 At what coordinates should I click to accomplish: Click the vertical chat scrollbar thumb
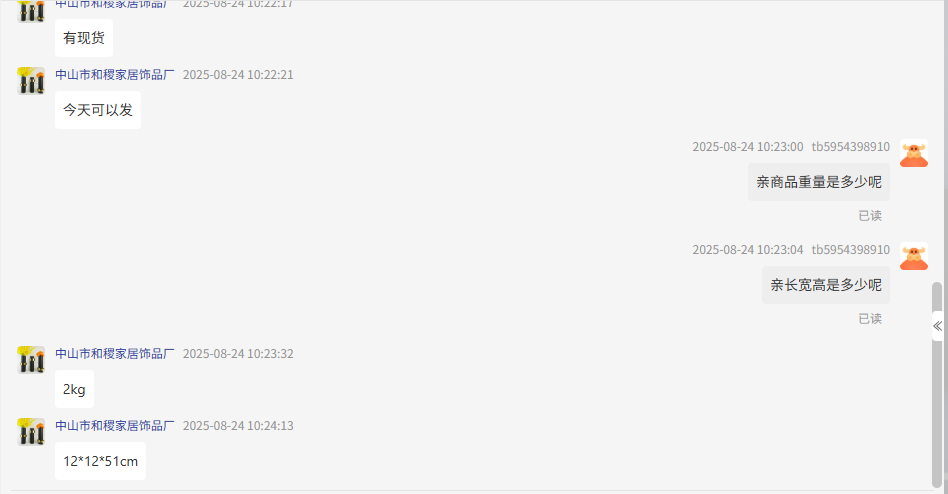[x=937, y=385]
